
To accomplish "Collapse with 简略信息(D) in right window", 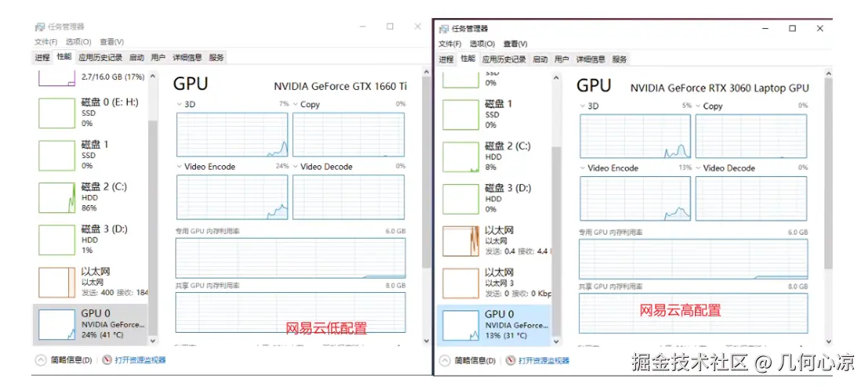I will pos(467,361).
